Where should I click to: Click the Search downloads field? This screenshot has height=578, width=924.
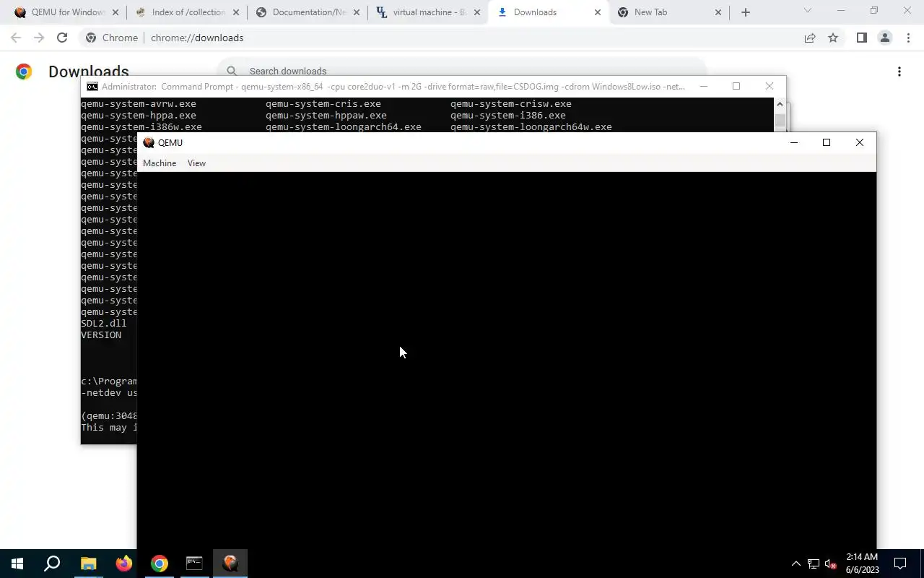click(462, 71)
